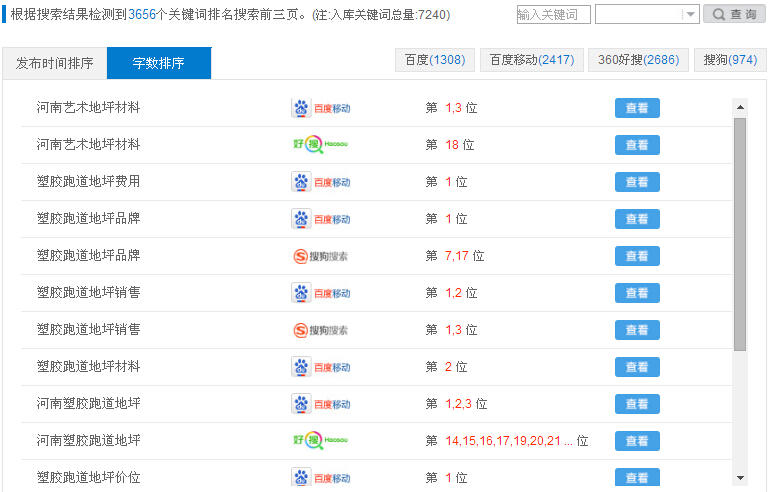This screenshot has width=771, height=492.
Task: Switch to 发布时间排序 tab
Action: (x=55, y=63)
